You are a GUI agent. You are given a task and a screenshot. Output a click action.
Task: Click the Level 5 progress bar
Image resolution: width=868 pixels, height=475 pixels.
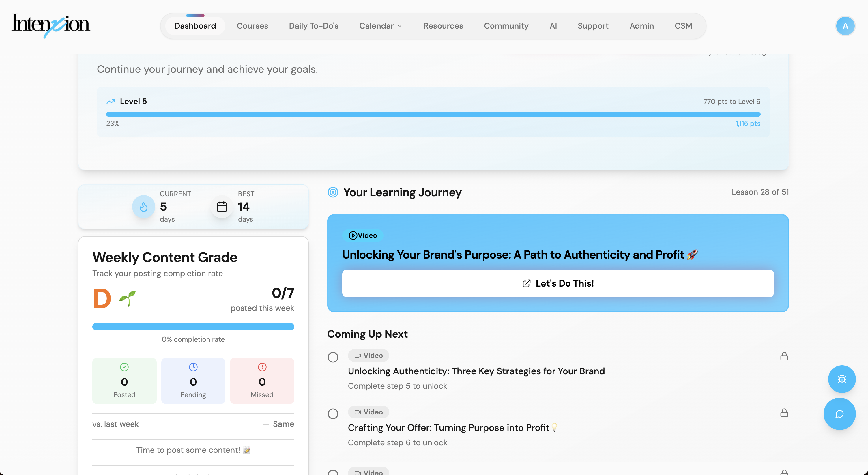tap(433, 114)
